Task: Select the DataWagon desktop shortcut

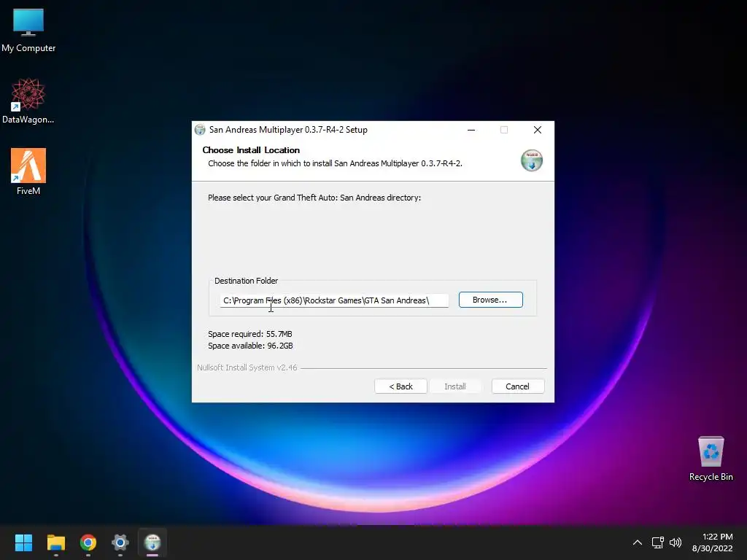Action: point(28,101)
